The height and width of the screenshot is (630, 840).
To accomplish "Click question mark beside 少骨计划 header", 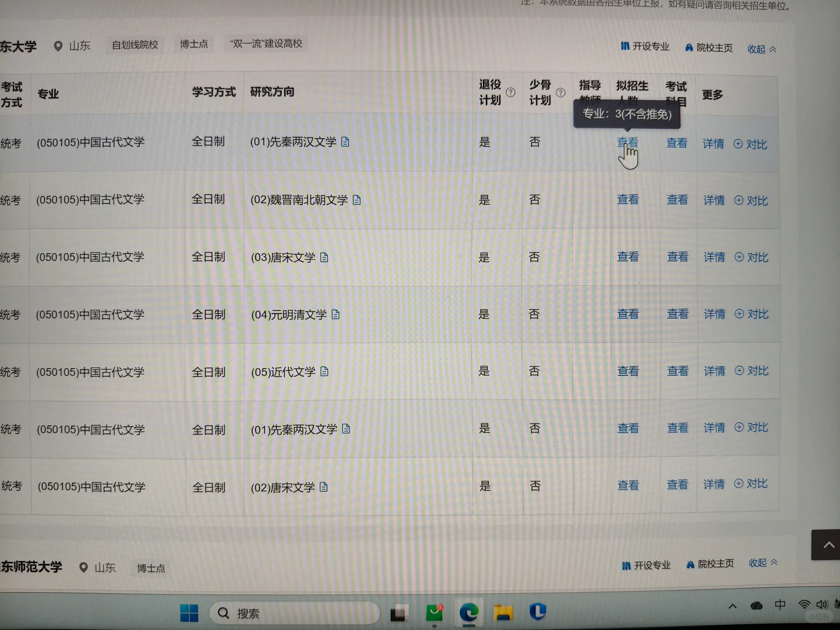I will coord(561,92).
